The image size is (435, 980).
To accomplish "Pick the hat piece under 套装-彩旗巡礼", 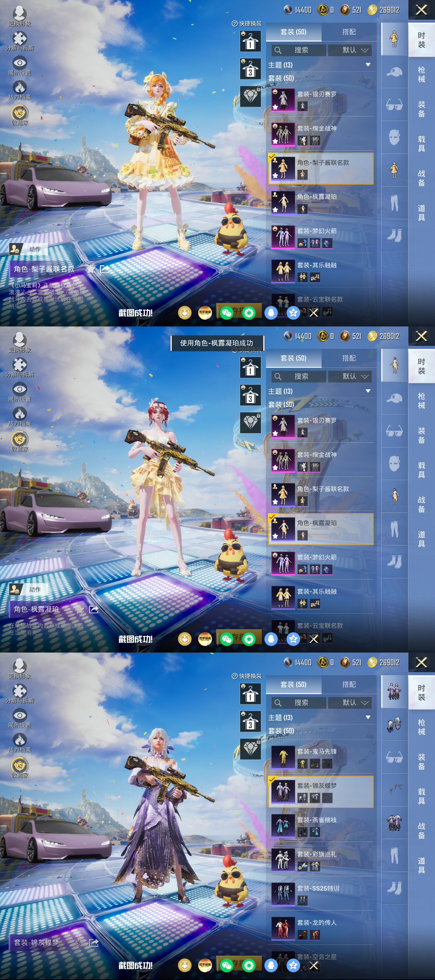I will point(303,866).
